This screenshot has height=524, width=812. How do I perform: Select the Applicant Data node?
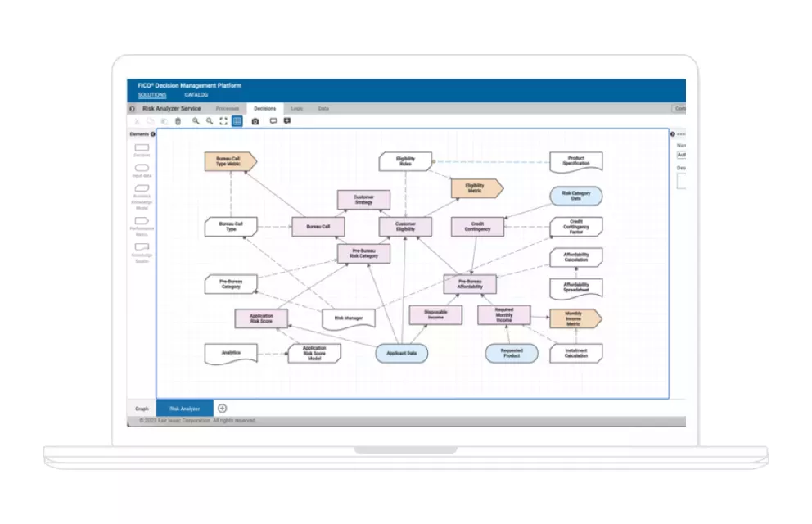click(x=401, y=353)
